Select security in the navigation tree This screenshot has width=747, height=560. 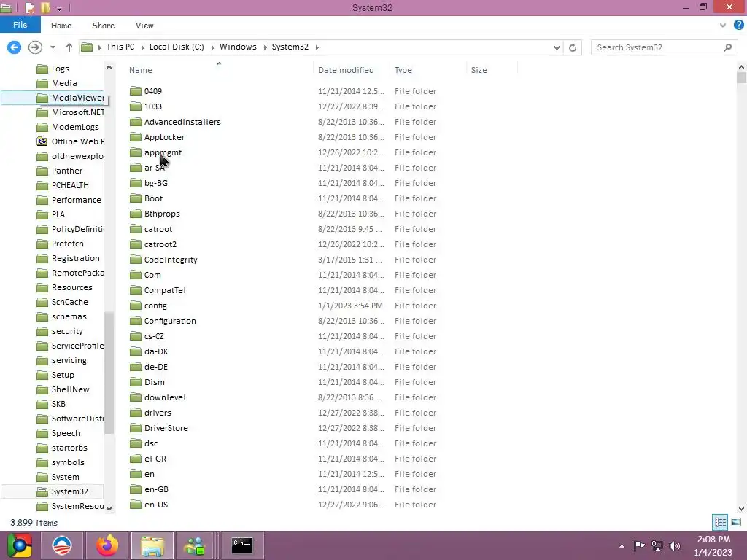coord(66,331)
